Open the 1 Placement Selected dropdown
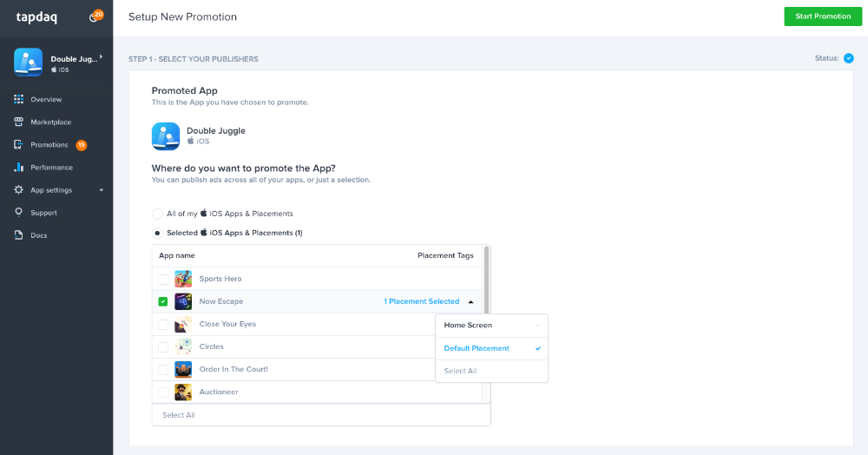This screenshot has height=455, width=868. click(x=422, y=301)
